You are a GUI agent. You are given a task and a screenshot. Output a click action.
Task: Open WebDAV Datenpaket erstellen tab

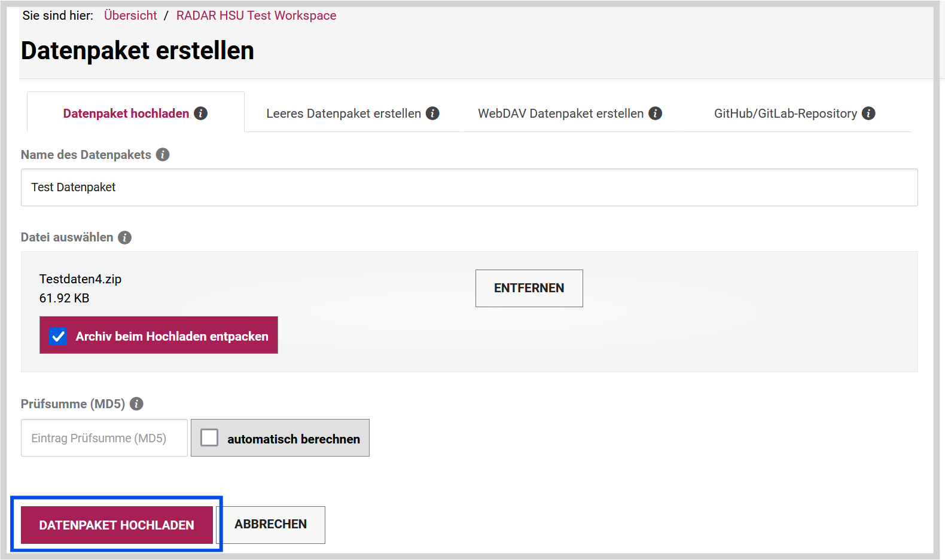click(x=569, y=113)
